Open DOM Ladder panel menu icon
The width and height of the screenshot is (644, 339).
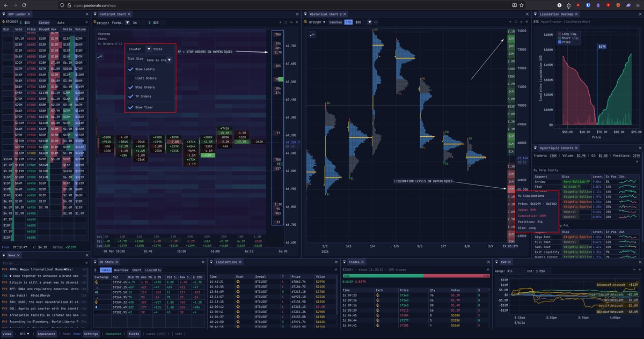point(4,14)
